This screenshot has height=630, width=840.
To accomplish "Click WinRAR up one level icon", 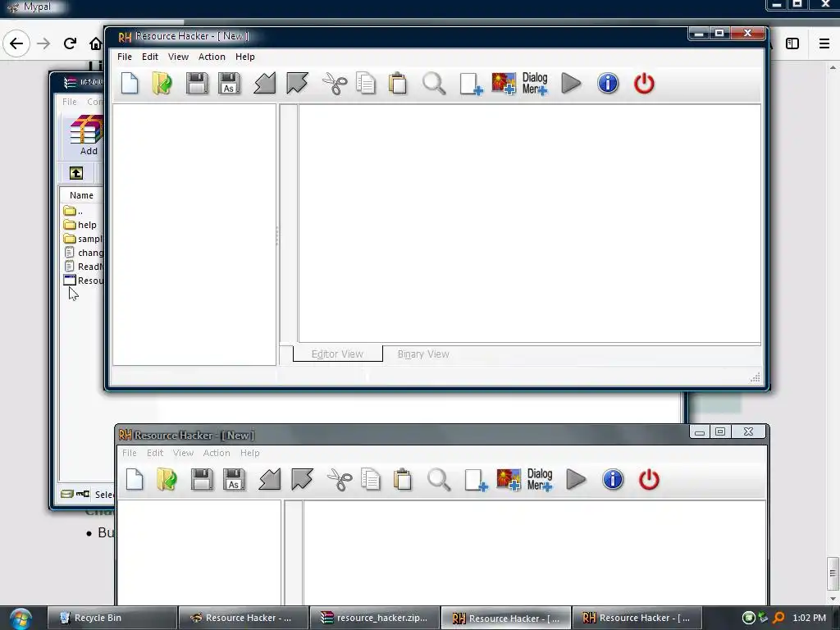I will coord(76,173).
